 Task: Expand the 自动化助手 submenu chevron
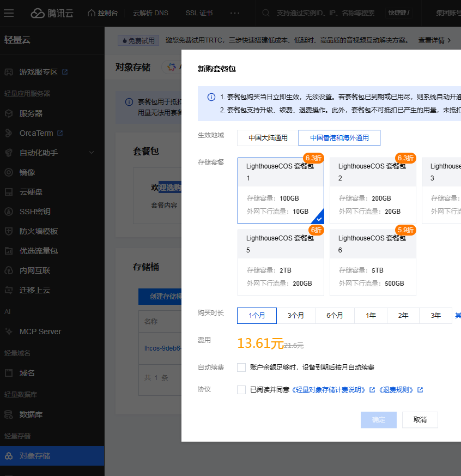tap(92, 152)
